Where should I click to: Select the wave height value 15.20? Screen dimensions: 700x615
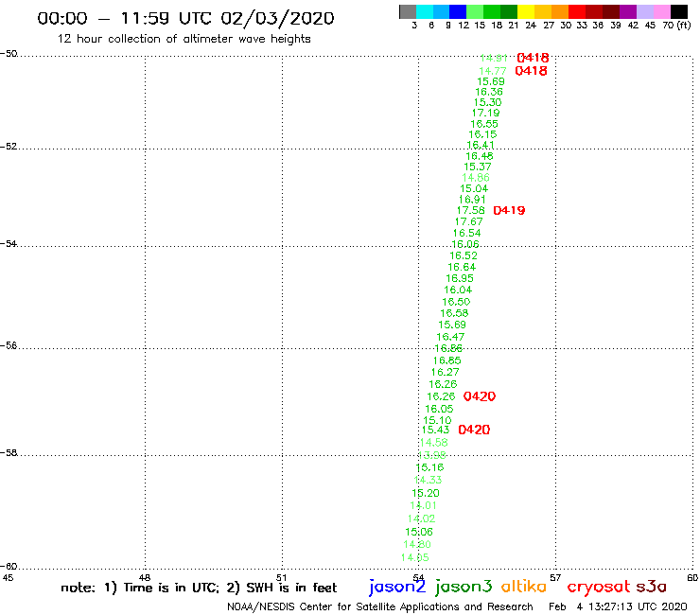click(x=426, y=493)
